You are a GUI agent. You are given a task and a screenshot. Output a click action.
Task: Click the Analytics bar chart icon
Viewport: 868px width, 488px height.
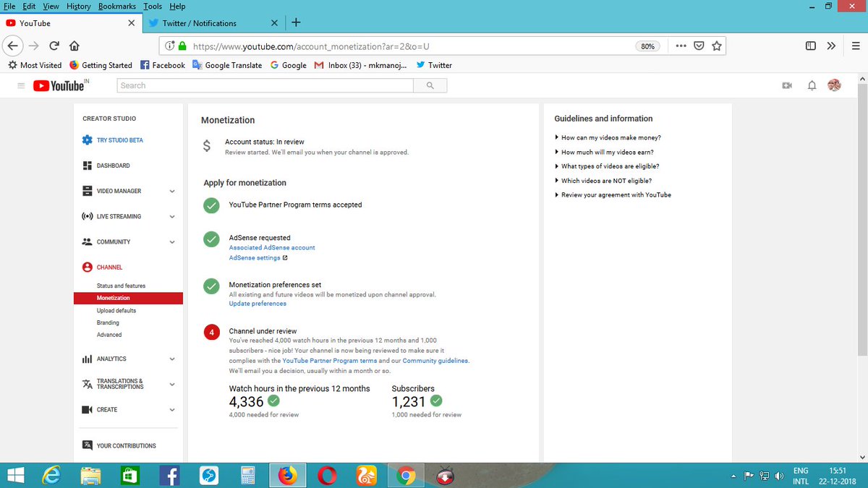point(87,359)
